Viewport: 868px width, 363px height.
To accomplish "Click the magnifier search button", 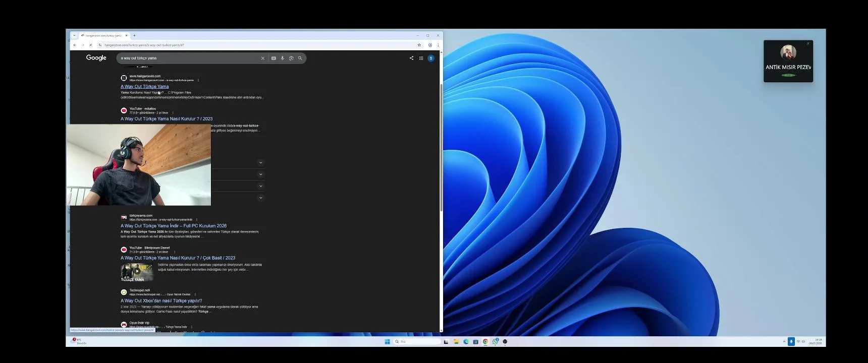I will point(300,58).
